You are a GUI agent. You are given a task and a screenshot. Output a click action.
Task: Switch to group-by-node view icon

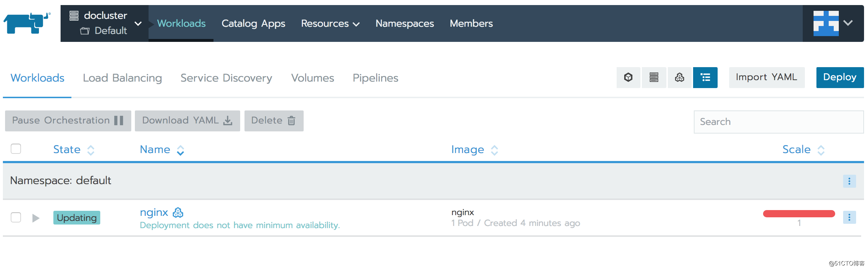[654, 77]
